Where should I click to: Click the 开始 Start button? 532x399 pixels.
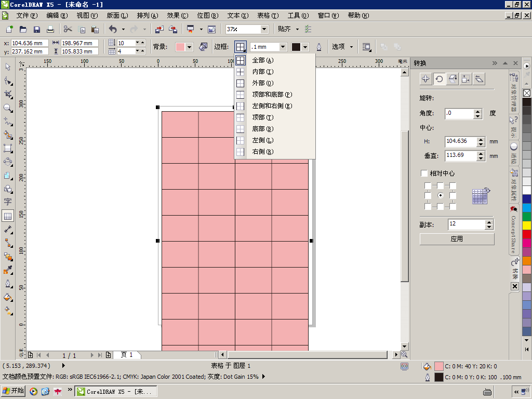(x=14, y=391)
